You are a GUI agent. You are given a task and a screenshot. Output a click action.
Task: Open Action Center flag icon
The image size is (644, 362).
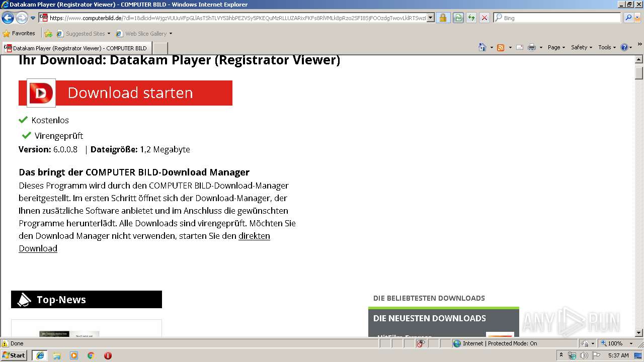click(x=596, y=355)
